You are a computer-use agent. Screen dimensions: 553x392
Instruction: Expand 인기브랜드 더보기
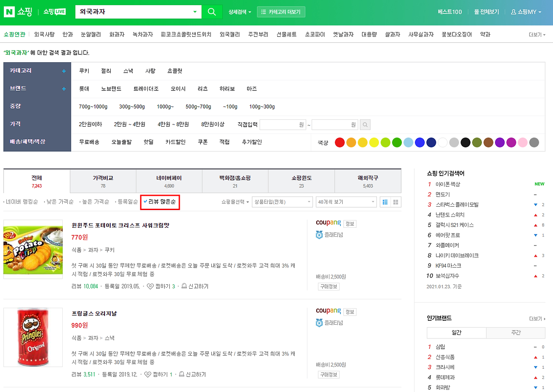[537, 319]
